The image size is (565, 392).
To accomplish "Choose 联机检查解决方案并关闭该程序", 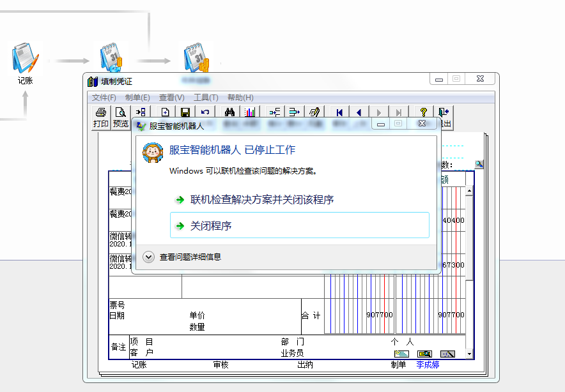I will coord(262,199).
